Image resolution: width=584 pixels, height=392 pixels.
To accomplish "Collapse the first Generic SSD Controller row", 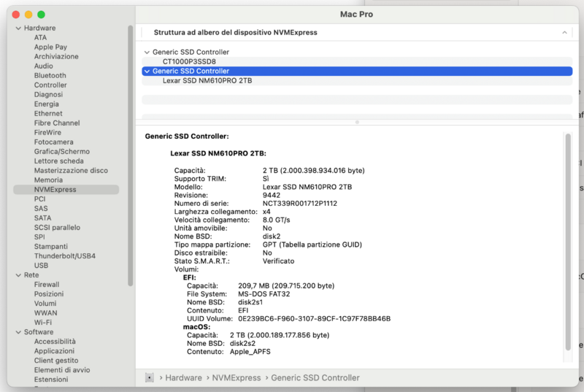I will pyautogui.click(x=147, y=53).
